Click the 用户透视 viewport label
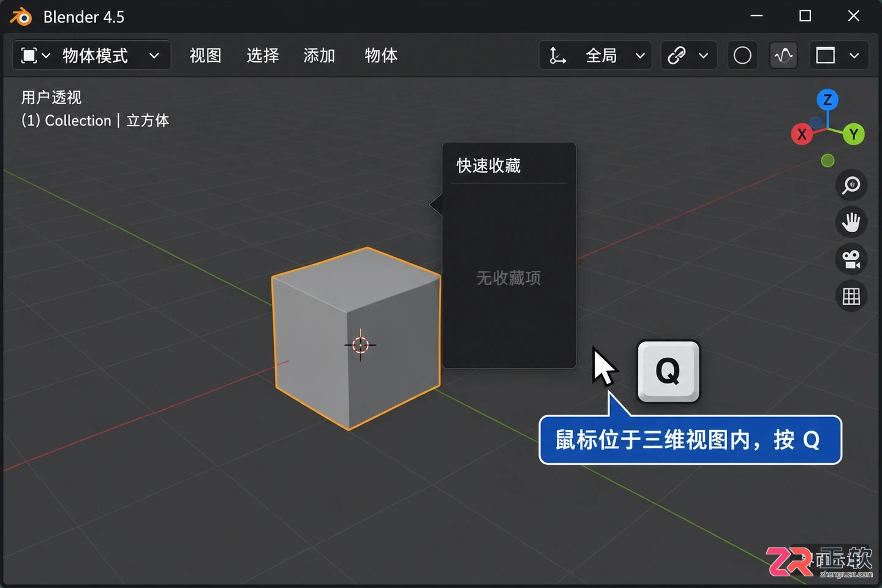This screenshot has height=588, width=882. click(x=51, y=97)
